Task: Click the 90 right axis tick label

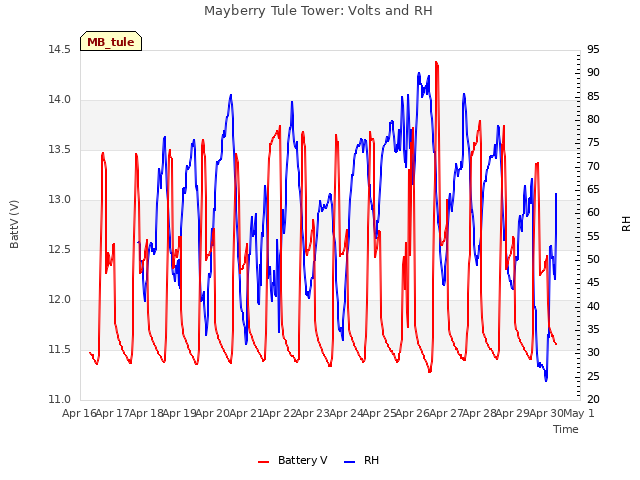Action: click(x=593, y=73)
